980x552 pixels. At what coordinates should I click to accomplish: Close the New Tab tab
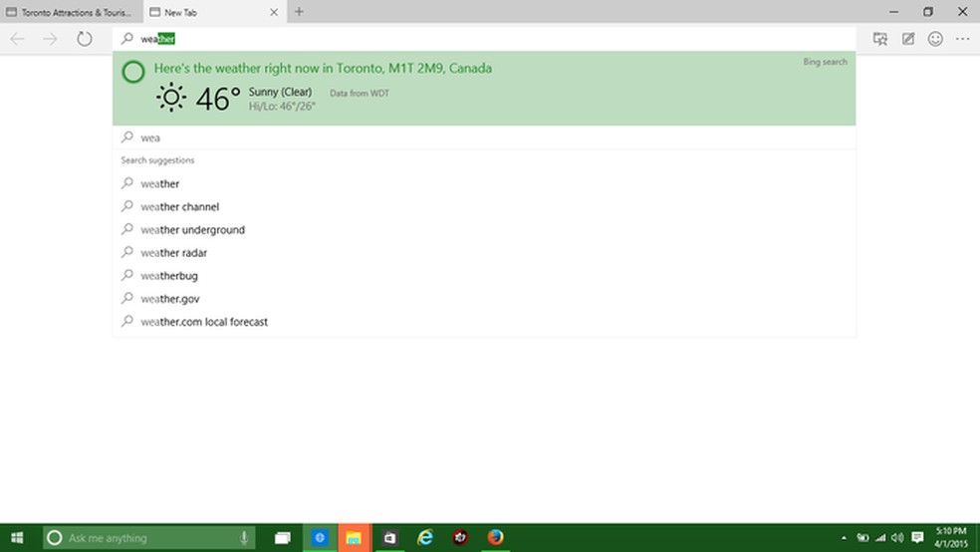(x=274, y=12)
